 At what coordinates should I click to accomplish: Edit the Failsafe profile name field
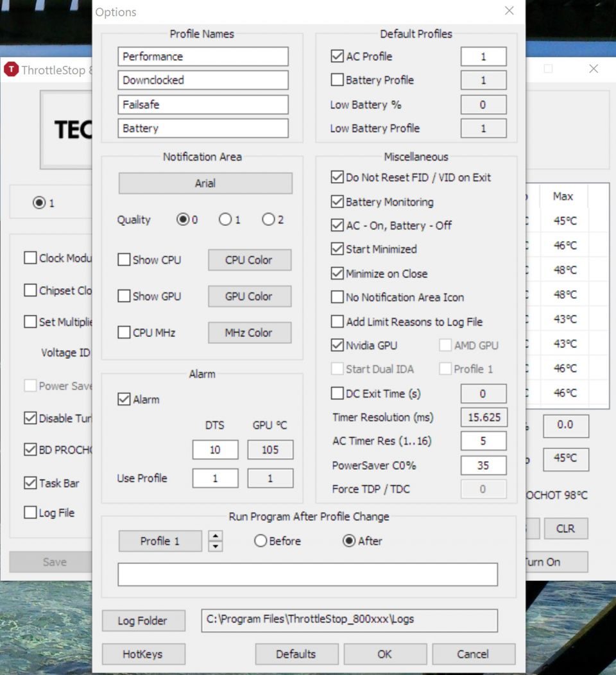pyautogui.click(x=203, y=104)
